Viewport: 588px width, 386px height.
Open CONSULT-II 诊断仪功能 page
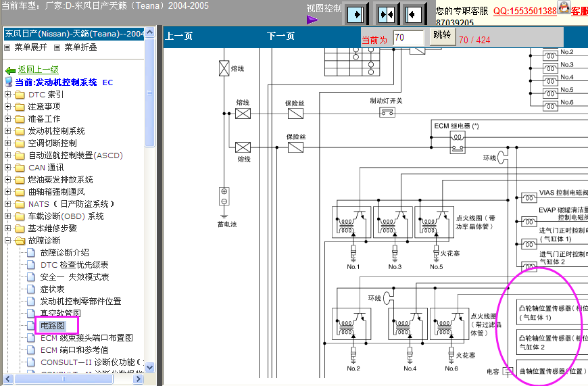tap(92, 362)
